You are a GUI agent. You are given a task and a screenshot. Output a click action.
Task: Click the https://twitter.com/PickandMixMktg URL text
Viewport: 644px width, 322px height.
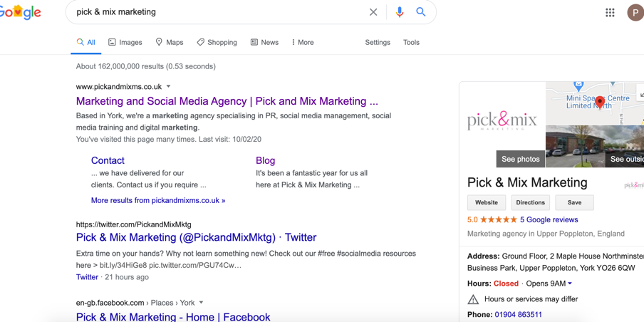coord(133,224)
